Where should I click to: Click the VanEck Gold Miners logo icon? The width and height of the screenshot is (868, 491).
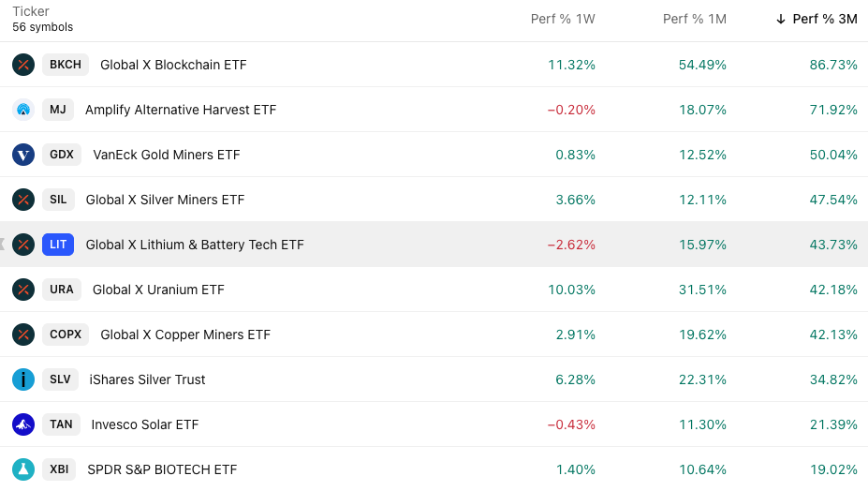click(23, 155)
